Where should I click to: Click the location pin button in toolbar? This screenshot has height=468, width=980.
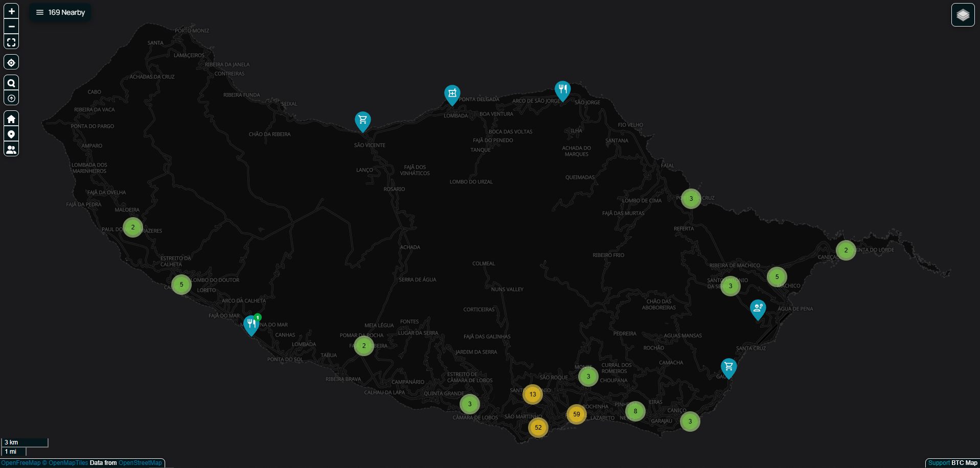11,134
